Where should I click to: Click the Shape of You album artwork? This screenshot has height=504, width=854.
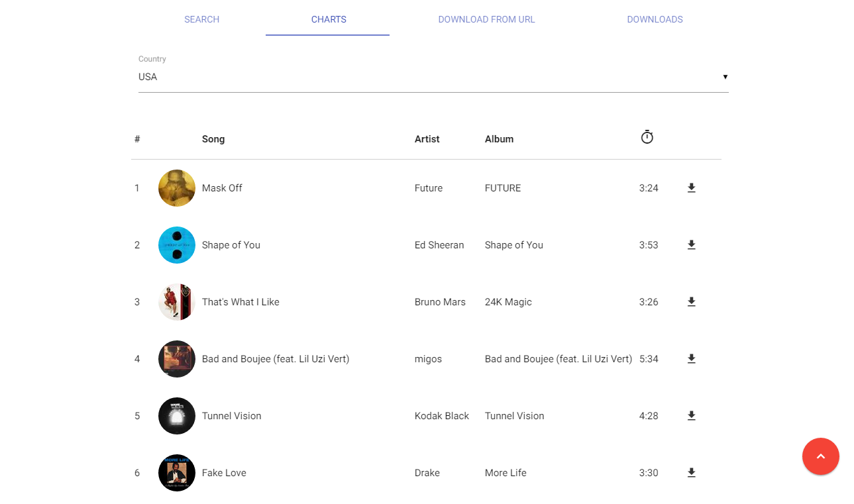(x=177, y=245)
